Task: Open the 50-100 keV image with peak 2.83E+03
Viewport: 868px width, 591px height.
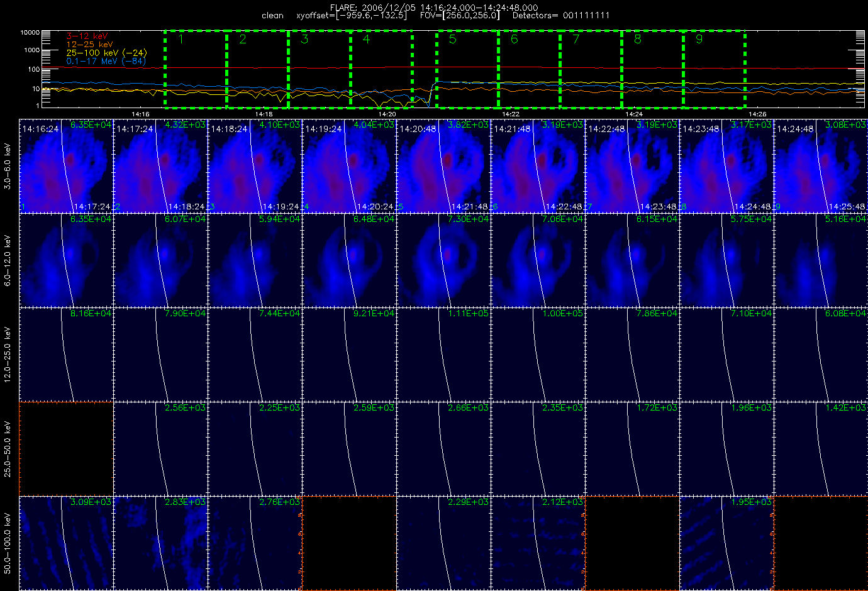Action: pos(160,543)
